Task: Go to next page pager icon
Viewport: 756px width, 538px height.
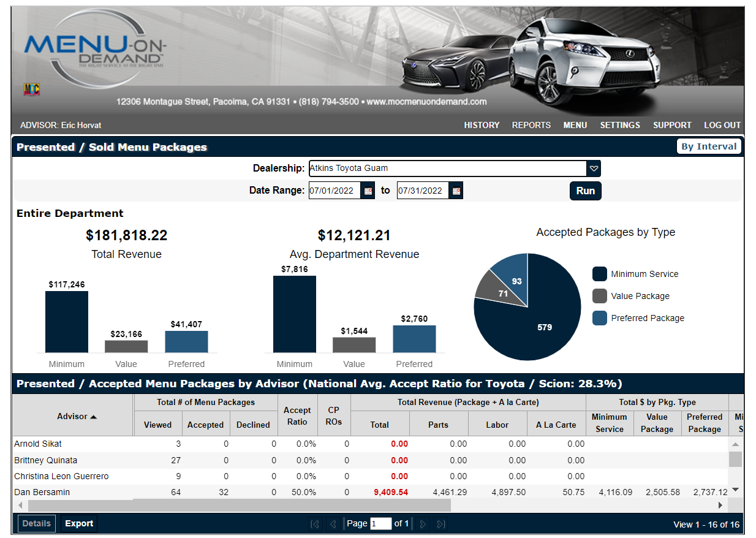Action: [423, 524]
